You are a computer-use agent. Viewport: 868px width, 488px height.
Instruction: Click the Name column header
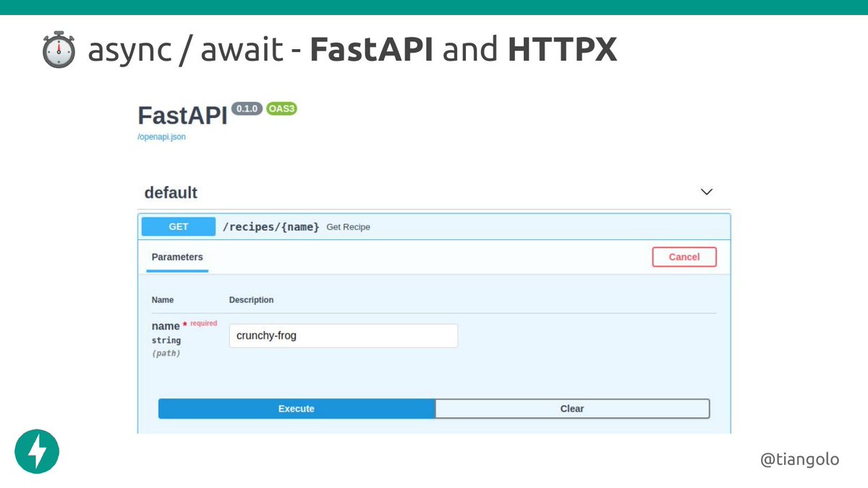[x=163, y=300]
